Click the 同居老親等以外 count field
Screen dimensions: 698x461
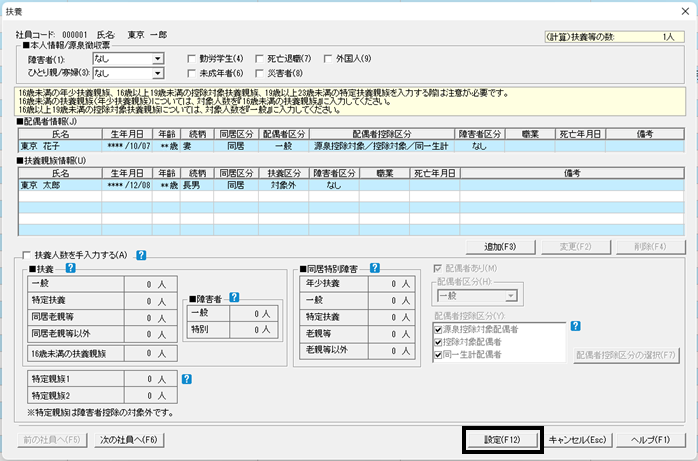pyautogui.click(x=150, y=334)
